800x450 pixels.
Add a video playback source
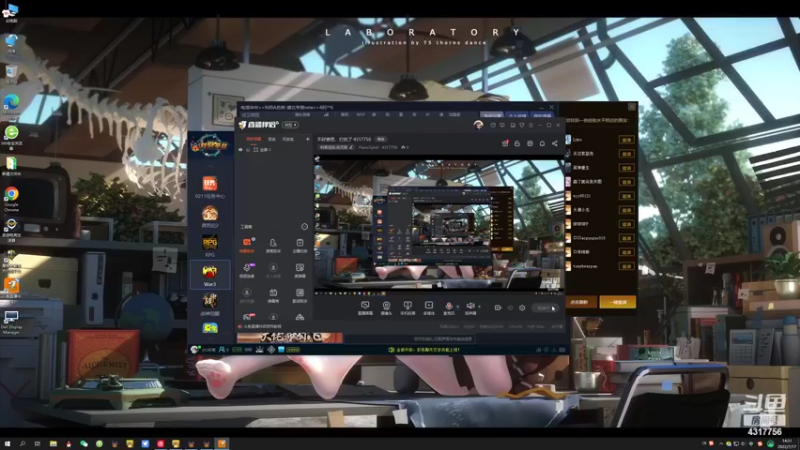(429, 308)
